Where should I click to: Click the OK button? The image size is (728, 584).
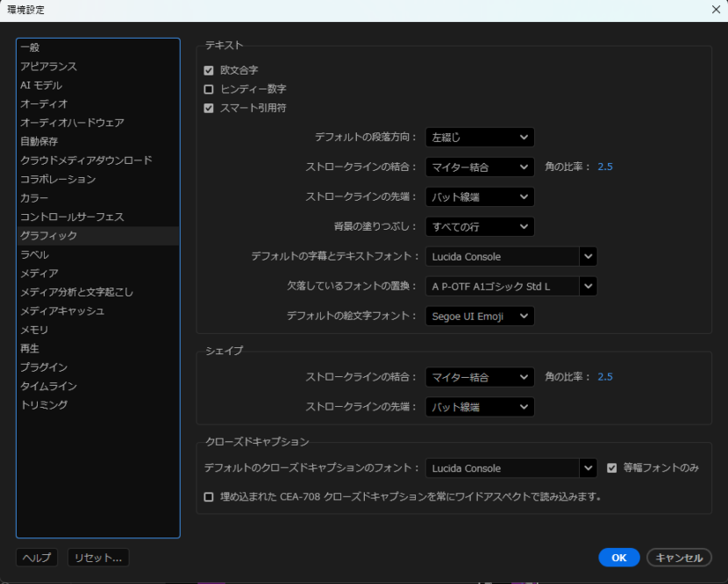[x=618, y=558]
